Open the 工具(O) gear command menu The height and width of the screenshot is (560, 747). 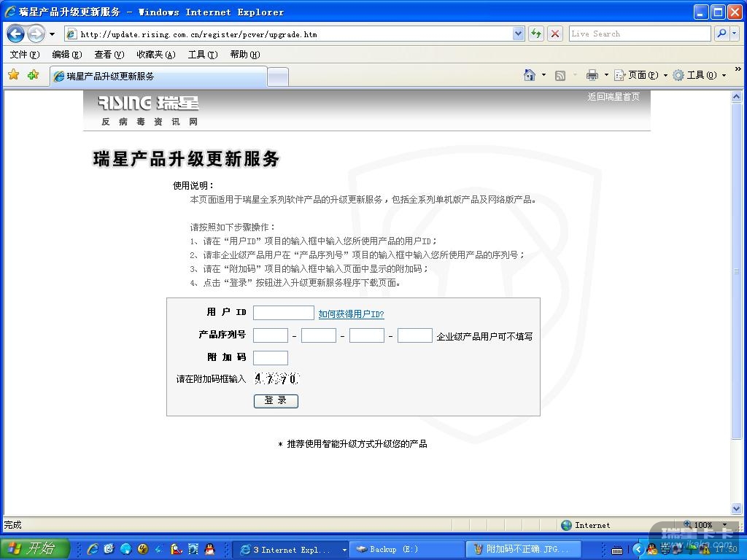coord(699,75)
